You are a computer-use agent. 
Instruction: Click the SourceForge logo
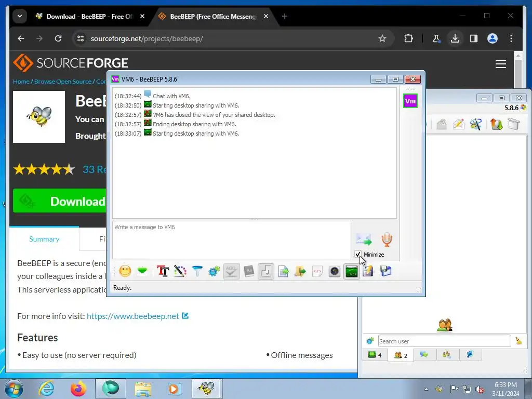pyautogui.click(x=71, y=63)
